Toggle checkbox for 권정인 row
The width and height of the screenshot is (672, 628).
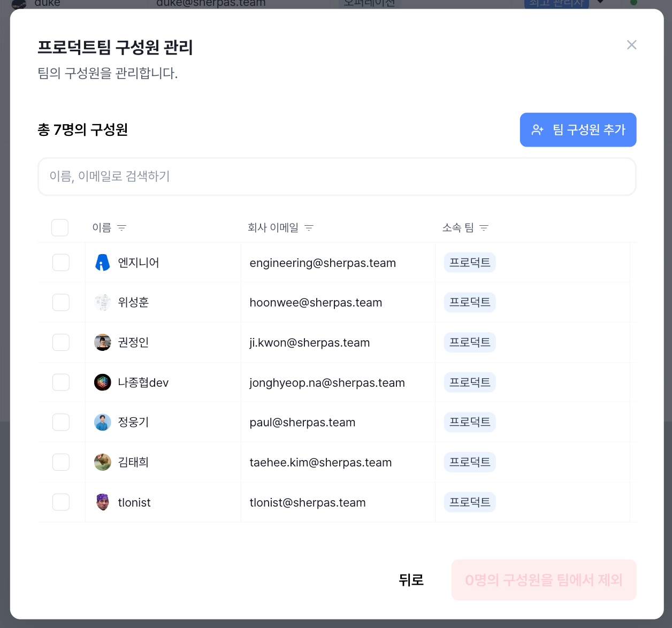pyautogui.click(x=61, y=342)
